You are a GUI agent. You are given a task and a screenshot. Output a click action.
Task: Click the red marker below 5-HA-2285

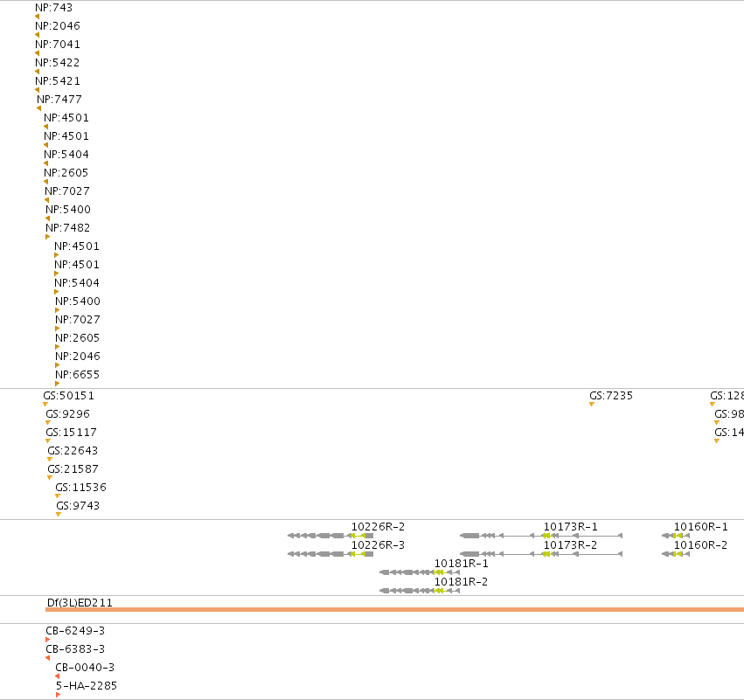[58, 695]
